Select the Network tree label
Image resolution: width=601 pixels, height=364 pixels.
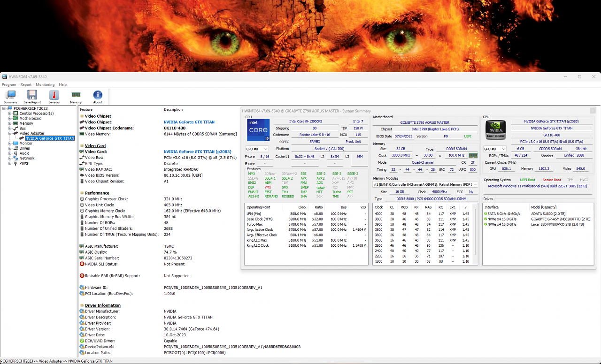click(27, 158)
